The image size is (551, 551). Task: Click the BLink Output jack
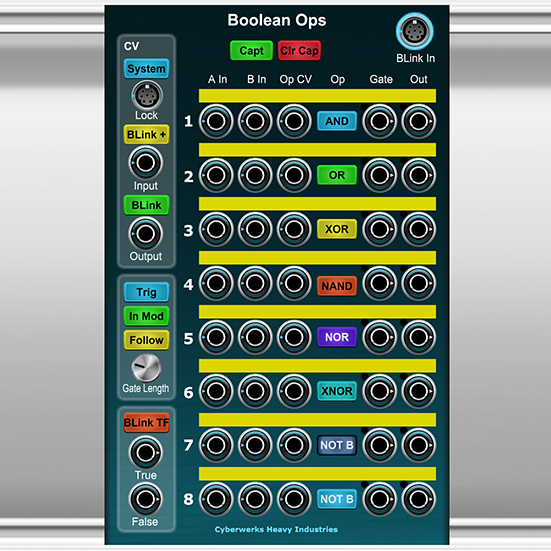145,233
